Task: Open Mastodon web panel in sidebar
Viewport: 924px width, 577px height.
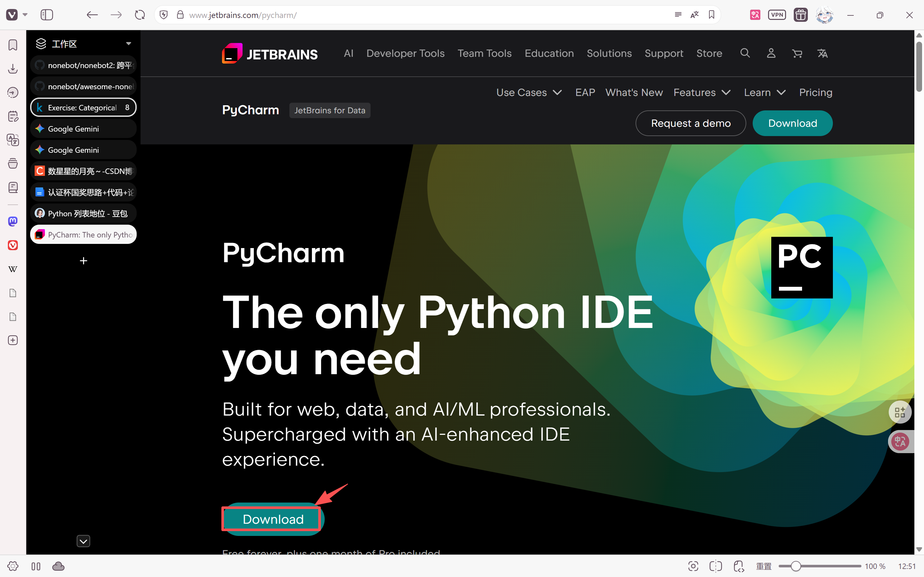Action: [13, 221]
